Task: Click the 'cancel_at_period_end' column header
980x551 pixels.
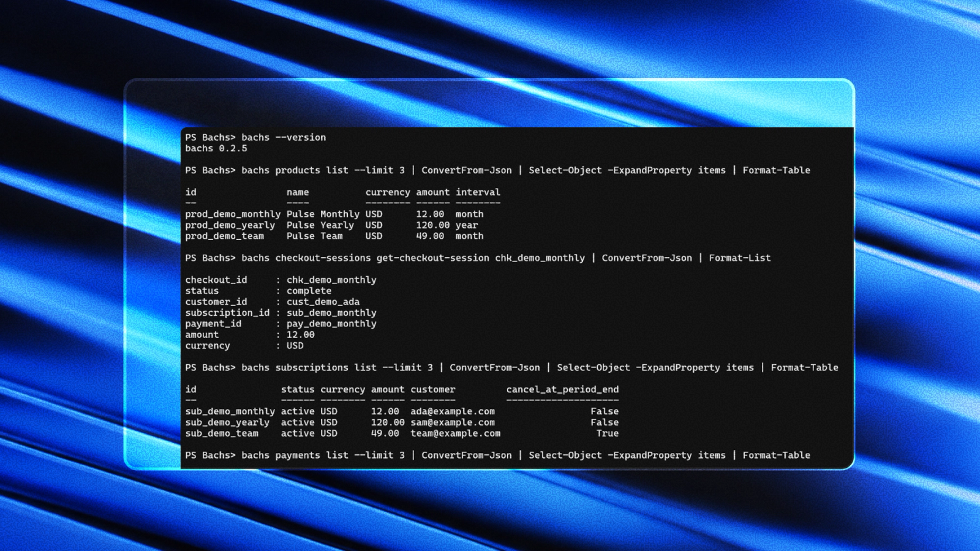Action: click(x=562, y=389)
